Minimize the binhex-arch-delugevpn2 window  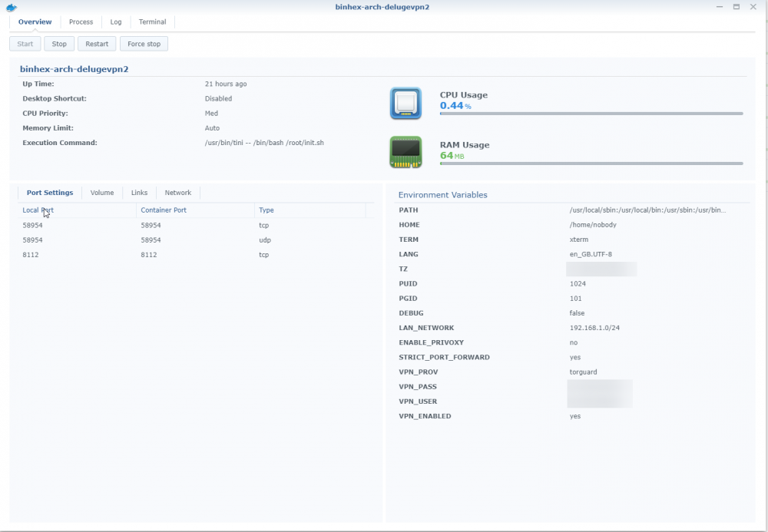(720, 7)
